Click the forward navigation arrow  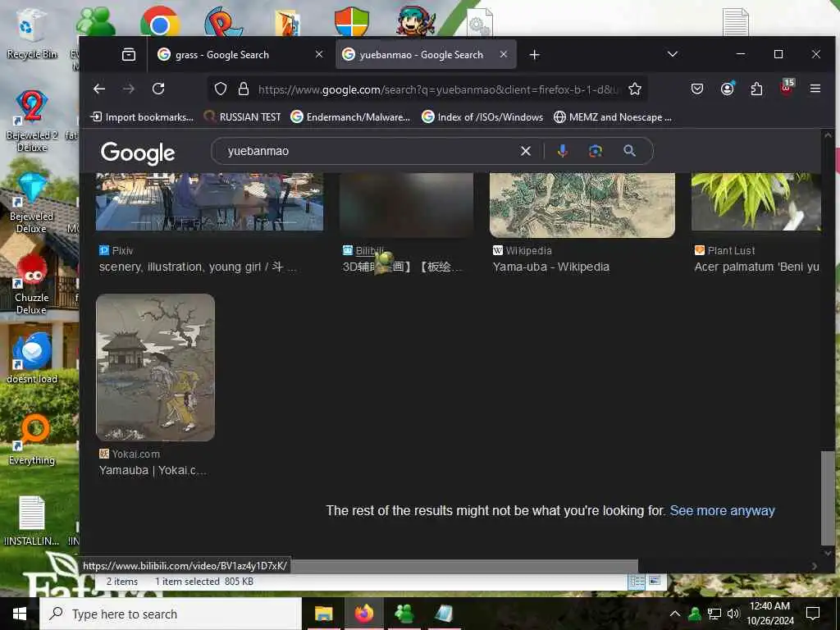click(129, 89)
